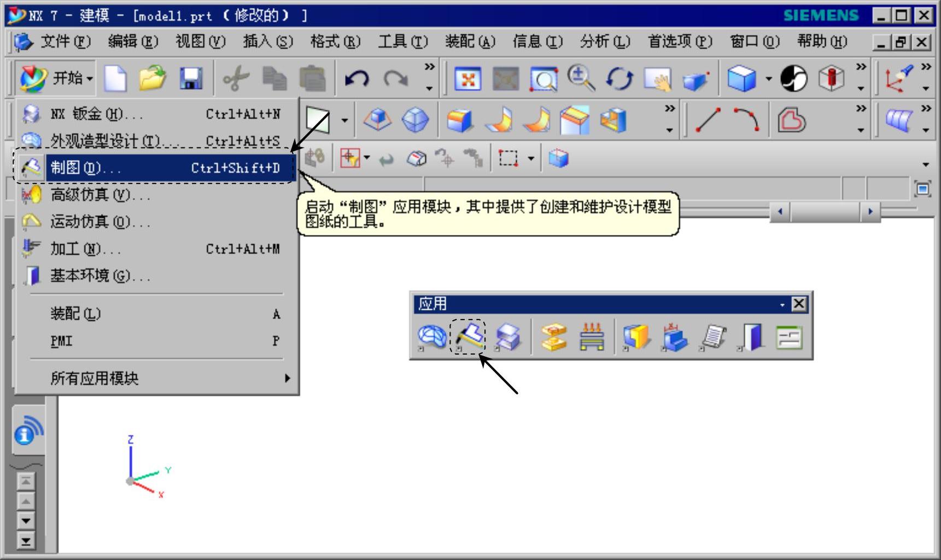Click the Open folder icon
The image size is (941, 560).
(153, 78)
